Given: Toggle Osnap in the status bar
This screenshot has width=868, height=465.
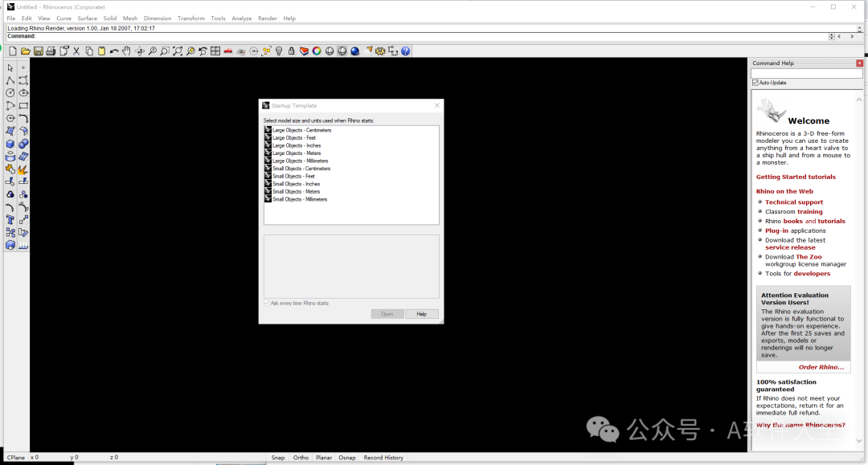Looking at the screenshot, I should point(347,458).
